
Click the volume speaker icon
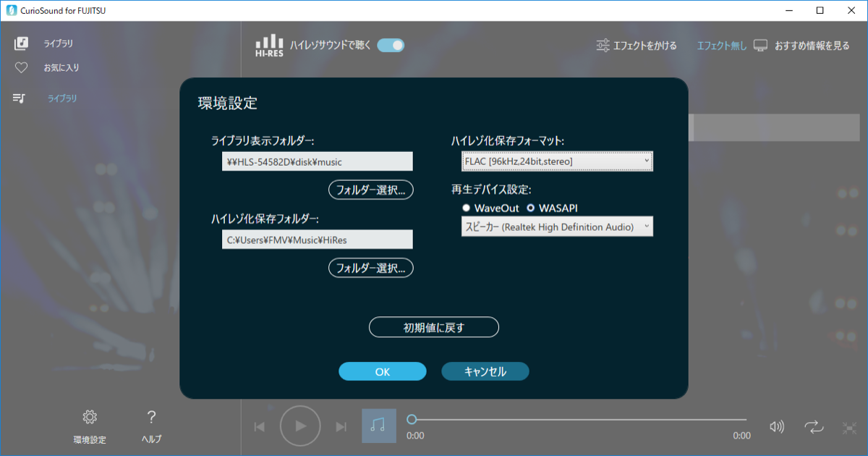click(777, 427)
